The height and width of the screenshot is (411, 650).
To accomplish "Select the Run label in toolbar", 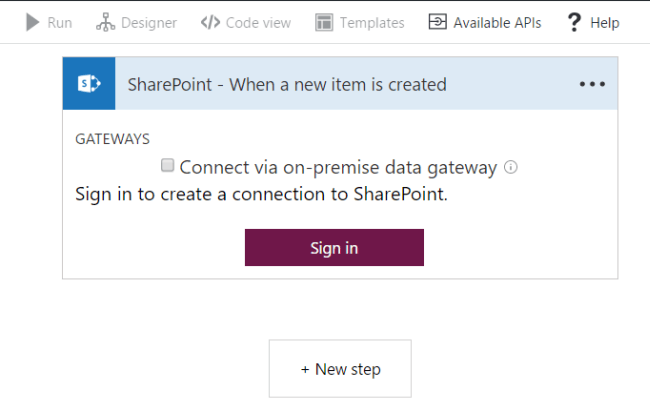I will click(60, 22).
